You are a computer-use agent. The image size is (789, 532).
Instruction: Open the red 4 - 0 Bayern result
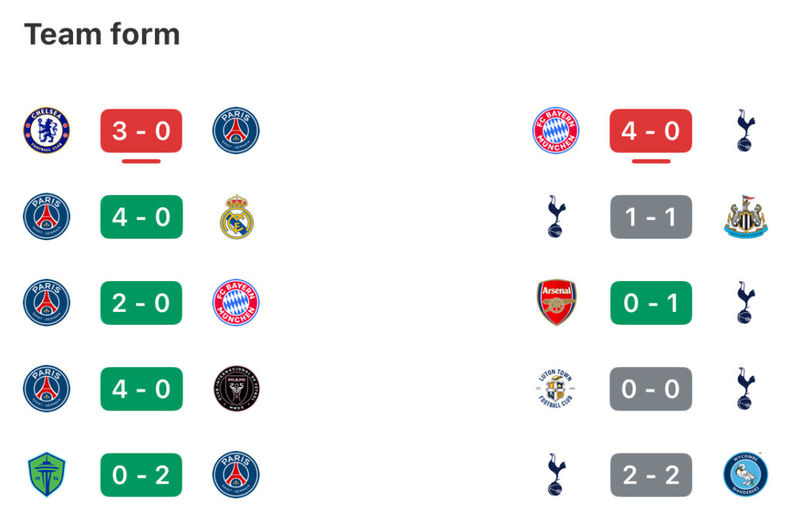tap(651, 131)
